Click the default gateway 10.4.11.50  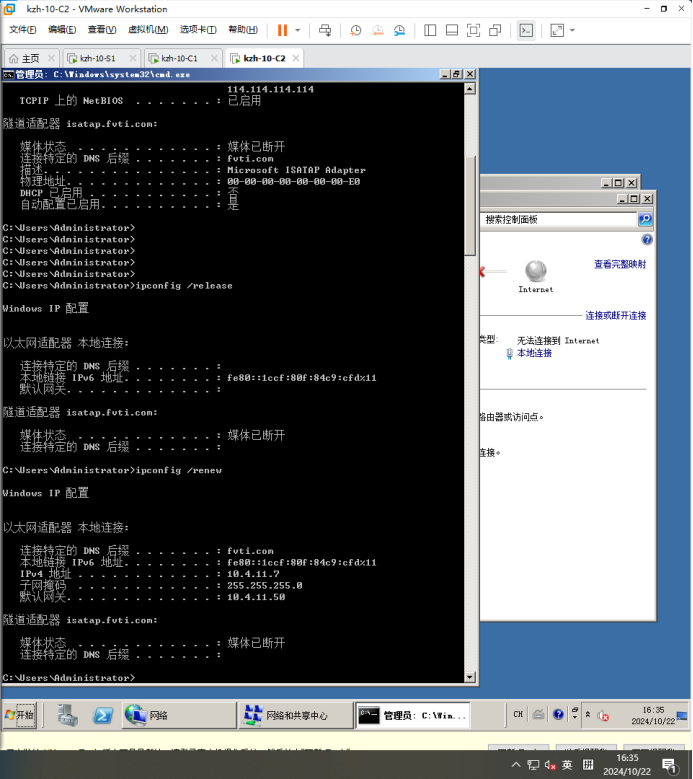(x=256, y=597)
